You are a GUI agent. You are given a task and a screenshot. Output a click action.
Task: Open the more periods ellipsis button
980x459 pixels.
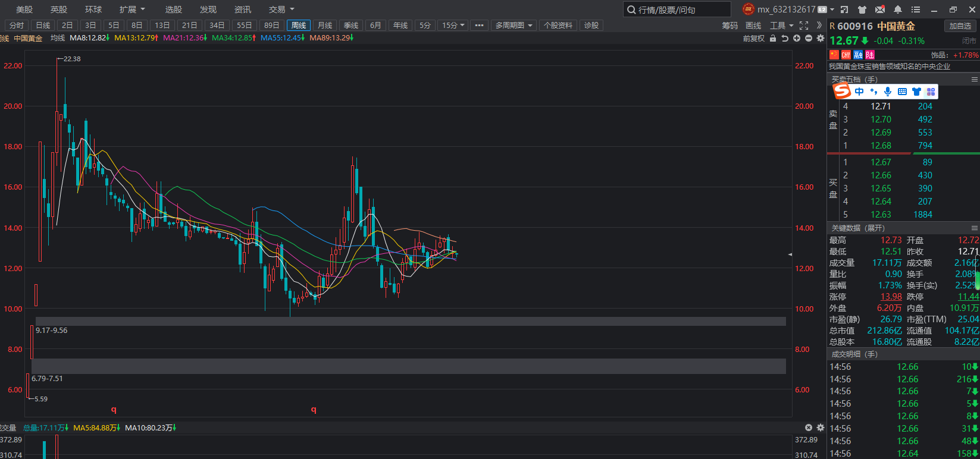(x=479, y=26)
